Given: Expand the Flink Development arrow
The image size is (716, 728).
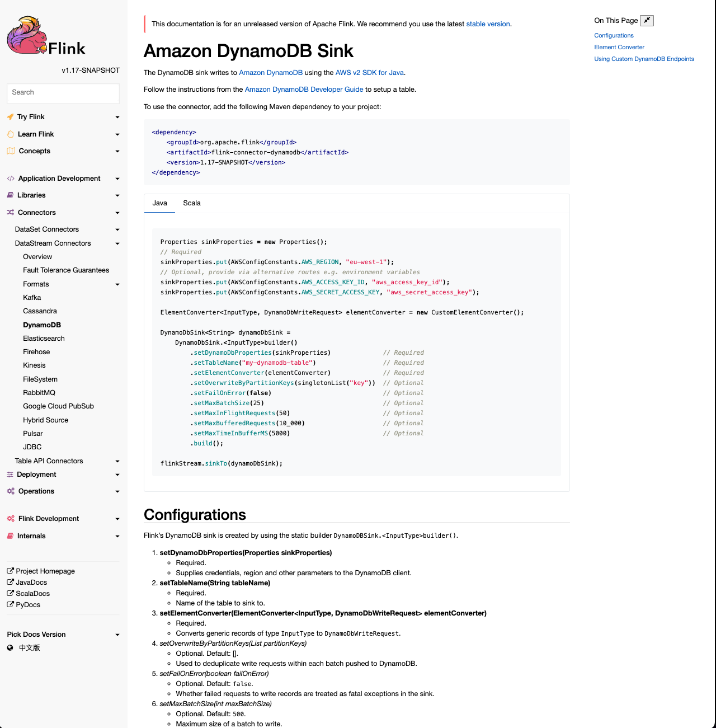Looking at the screenshot, I should 117,519.
